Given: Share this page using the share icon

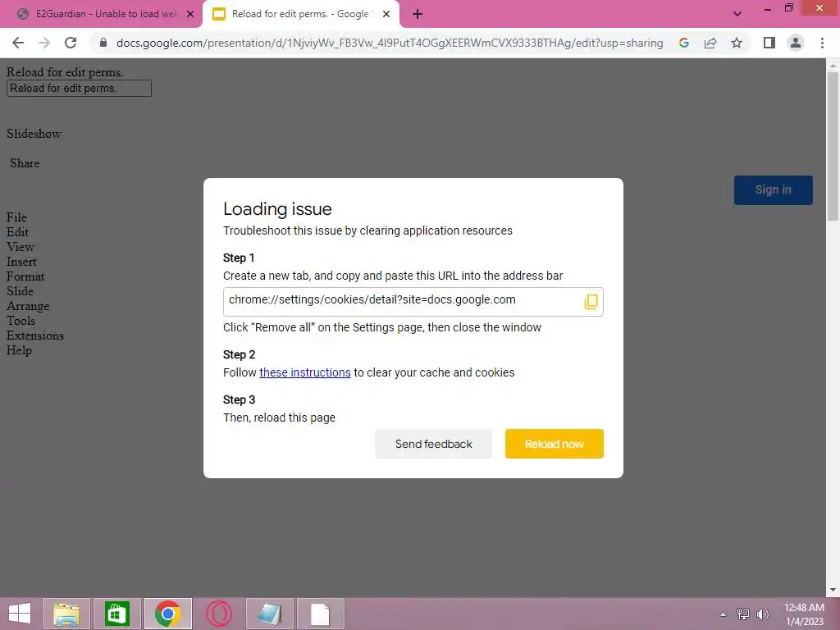Looking at the screenshot, I should pos(710,43).
